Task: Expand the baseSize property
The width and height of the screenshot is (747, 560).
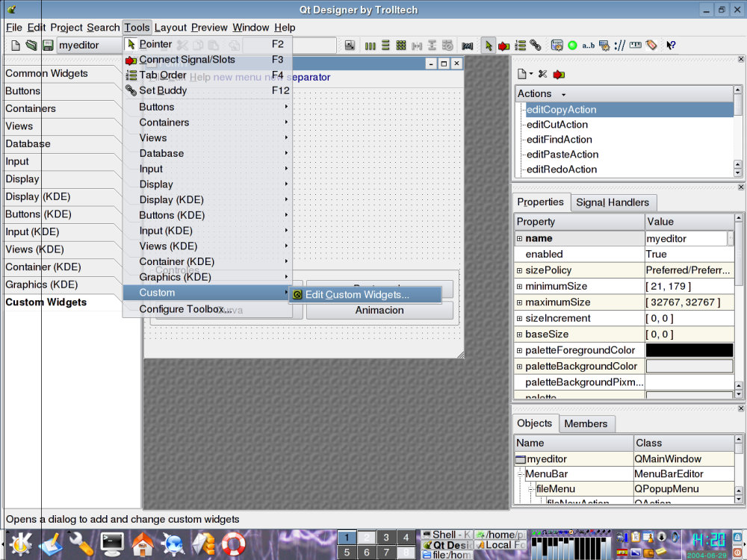Action: pyautogui.click(x=519, y=335)
